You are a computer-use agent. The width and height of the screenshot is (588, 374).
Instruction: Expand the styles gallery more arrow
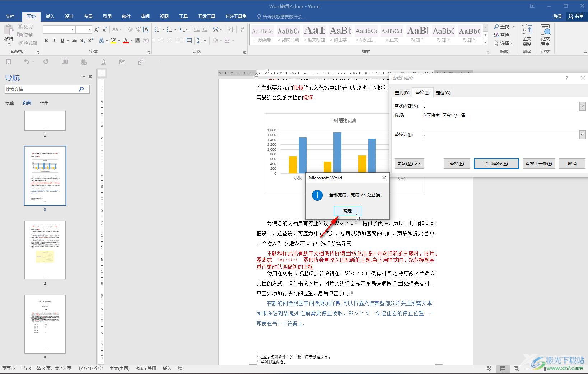(x=485, y=42)
